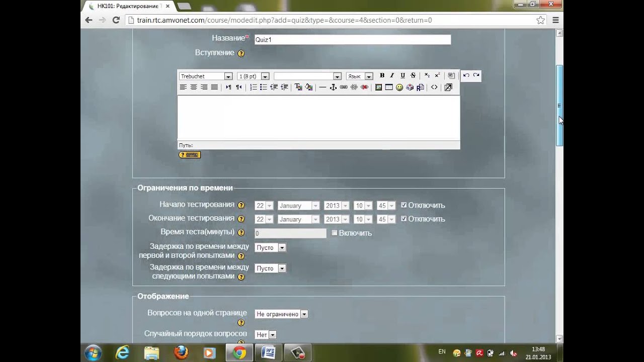Decrease the text indent
This screenshot has height=362, width=644.
pyautogui.click(x=274, y=87)
